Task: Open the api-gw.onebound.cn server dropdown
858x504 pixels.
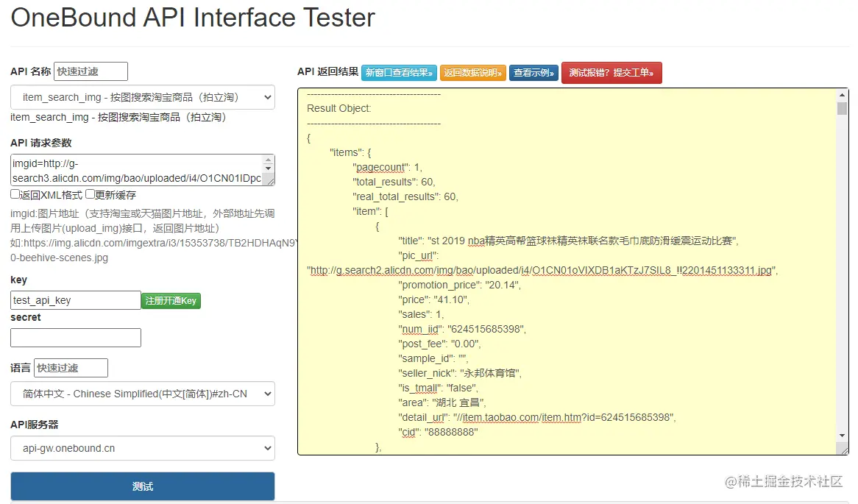Action: [143, 448]
